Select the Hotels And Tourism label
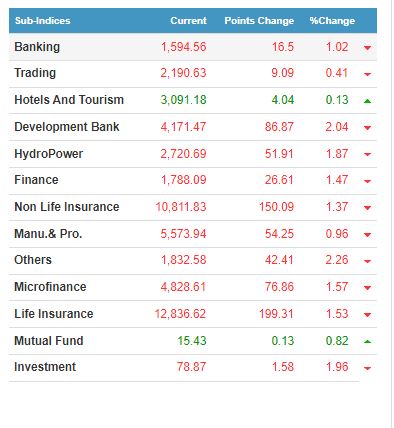 (x=69, y=100)
